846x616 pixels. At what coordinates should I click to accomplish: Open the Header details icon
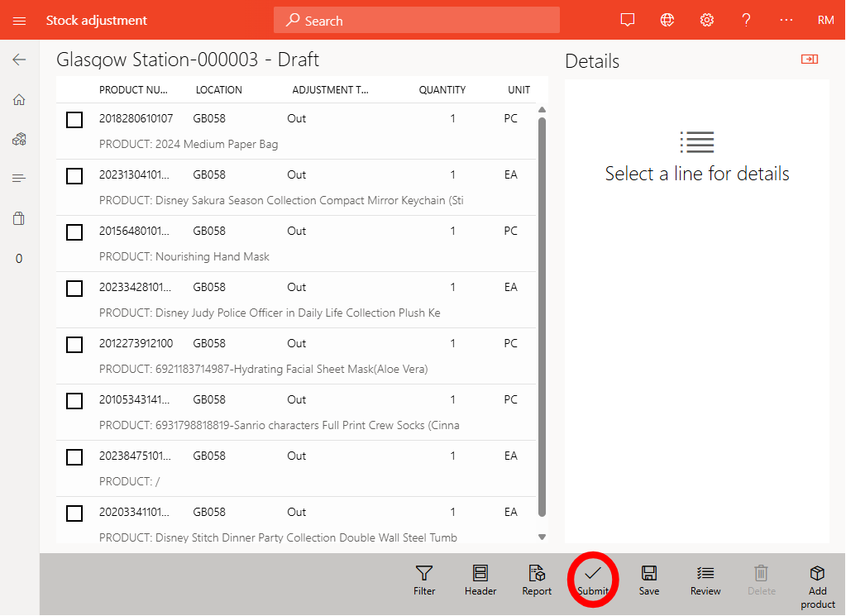pyautogui.click(x=480, y=579)
